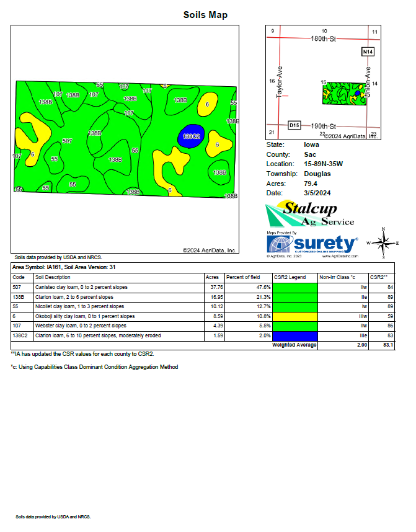Click the Taylor Ave road label

coord(280,82)
